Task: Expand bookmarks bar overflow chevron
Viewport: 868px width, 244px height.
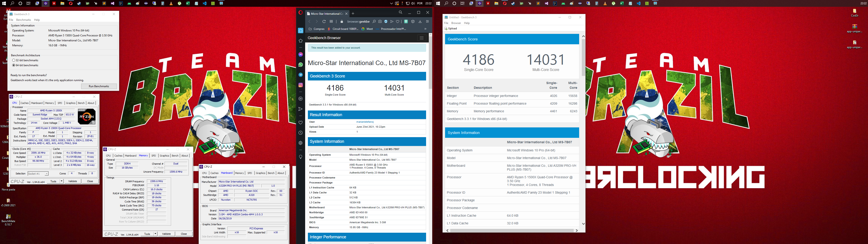Action: (425, 29)
